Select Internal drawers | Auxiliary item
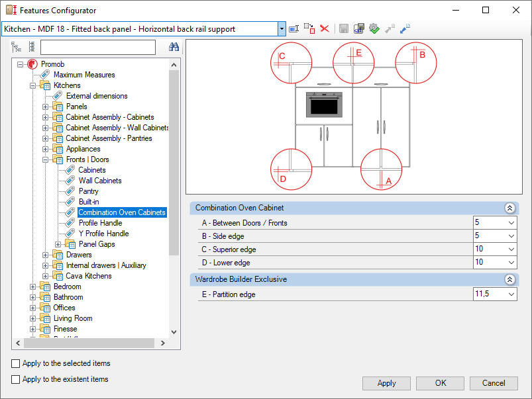This screenshot has height=399, width=532. (x=106, y=265)
